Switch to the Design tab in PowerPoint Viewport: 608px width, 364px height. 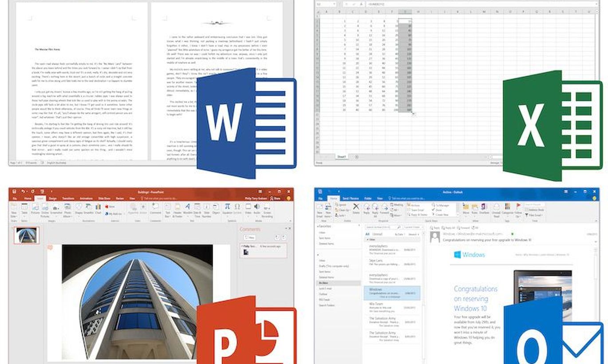[53, 198]
